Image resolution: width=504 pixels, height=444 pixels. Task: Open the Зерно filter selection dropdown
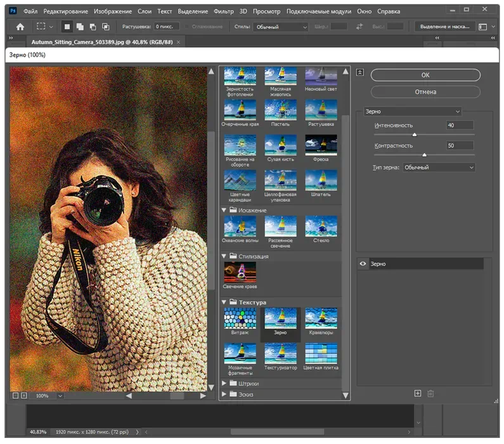[x=411, y=112]
